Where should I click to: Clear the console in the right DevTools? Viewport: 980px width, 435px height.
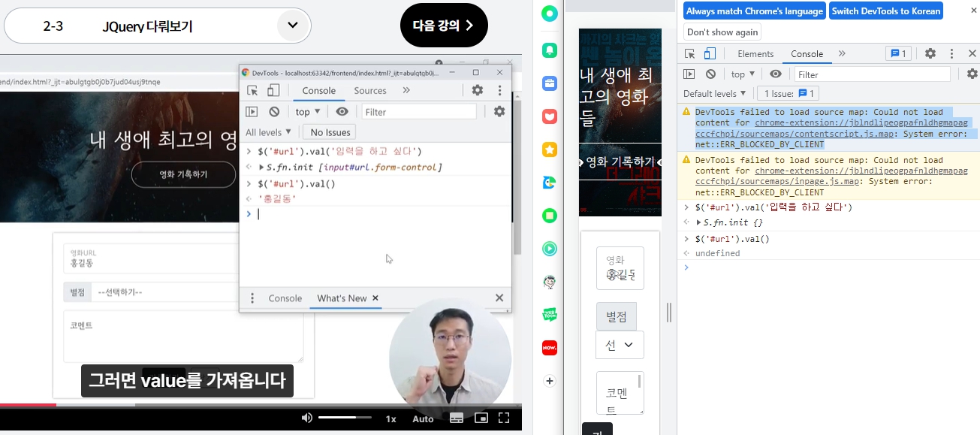[710, 74]
